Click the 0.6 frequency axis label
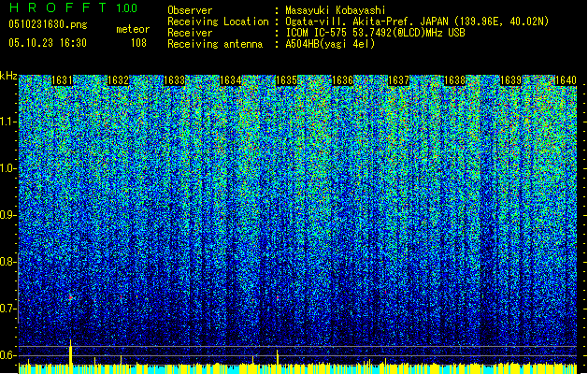 tap(8, 355)
